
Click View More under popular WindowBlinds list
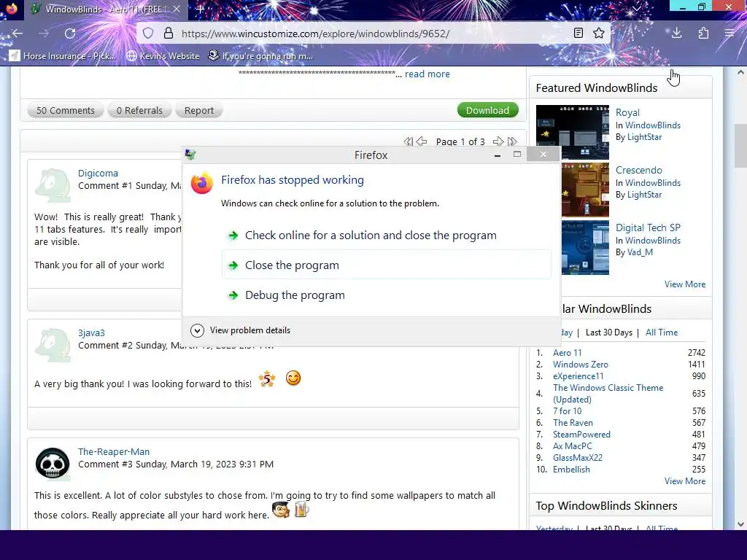[685, 481]
